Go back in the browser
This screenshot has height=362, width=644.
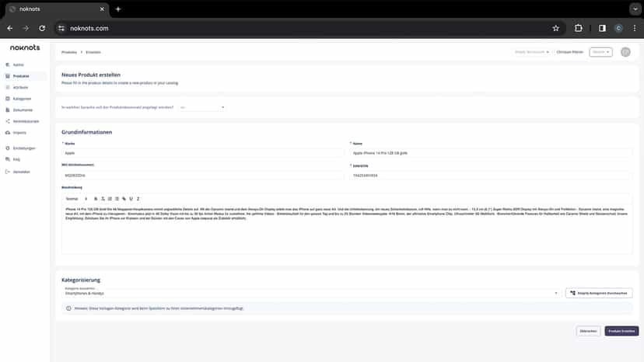[x=10, y=28]
